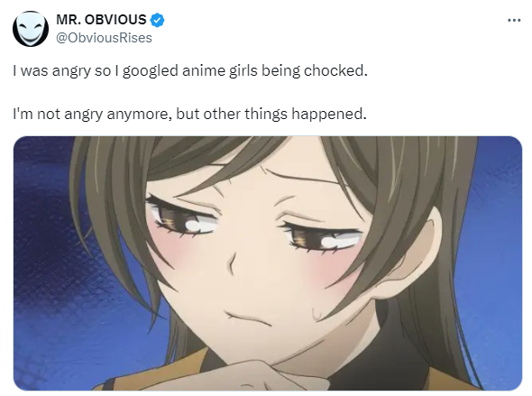The image size is (532, 396).
Task: Click the tweet line starting "I was angry"
Action: pyautogui.click(x=190, y=71)
